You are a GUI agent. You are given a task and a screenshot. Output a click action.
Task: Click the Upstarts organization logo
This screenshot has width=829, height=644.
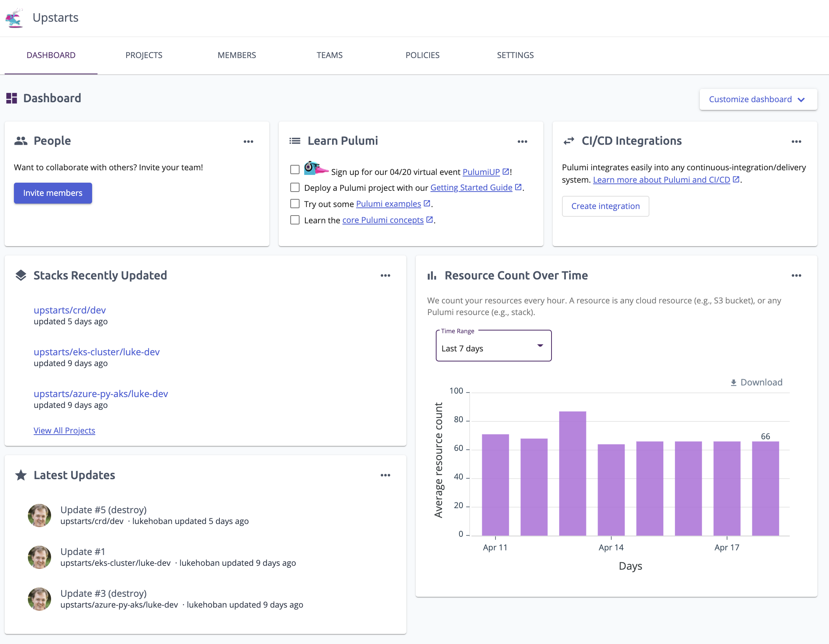coord(14,18)
